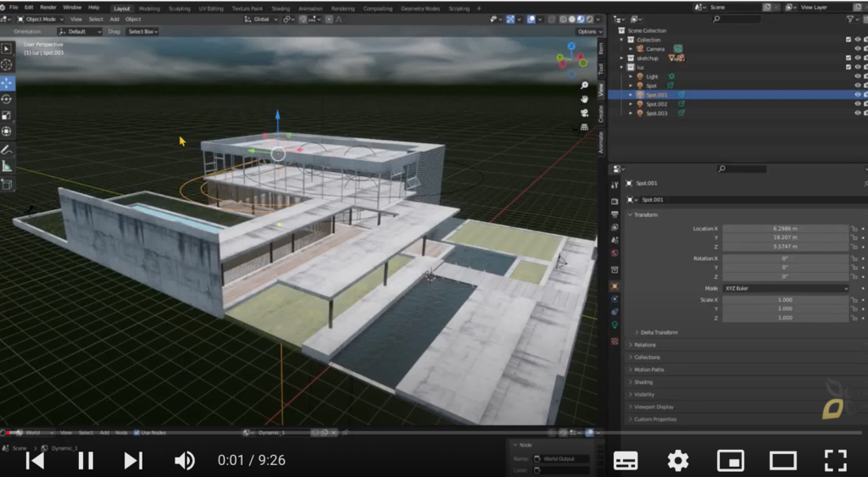868x477 pixels.
Task: Hide the Camera object with eye icon
Action: pos(858,48)
